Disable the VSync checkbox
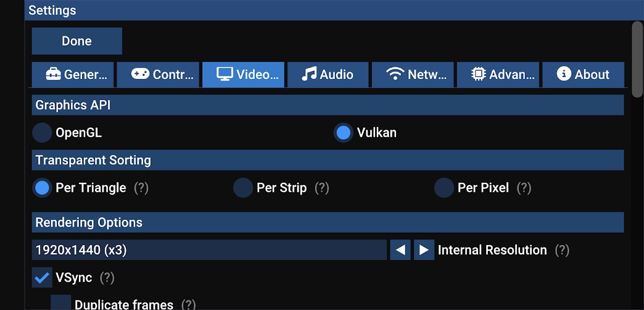Screen dimensions: 644x310 [42, 278]
